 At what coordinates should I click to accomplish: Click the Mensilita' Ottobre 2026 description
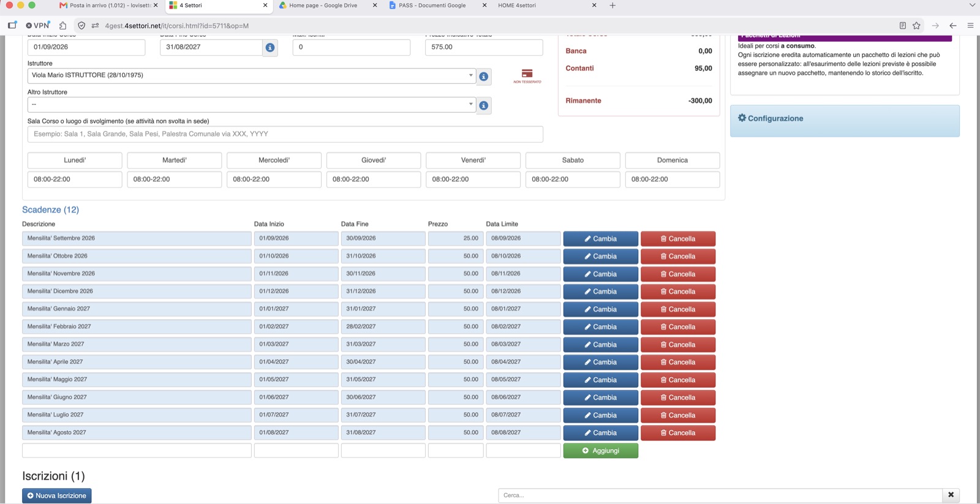[x=137, y=256]
